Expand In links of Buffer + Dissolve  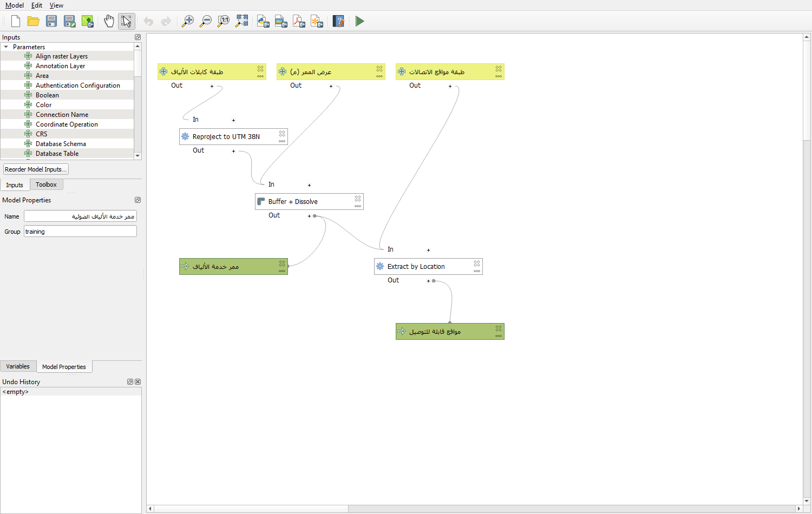[x=309, y=185]
